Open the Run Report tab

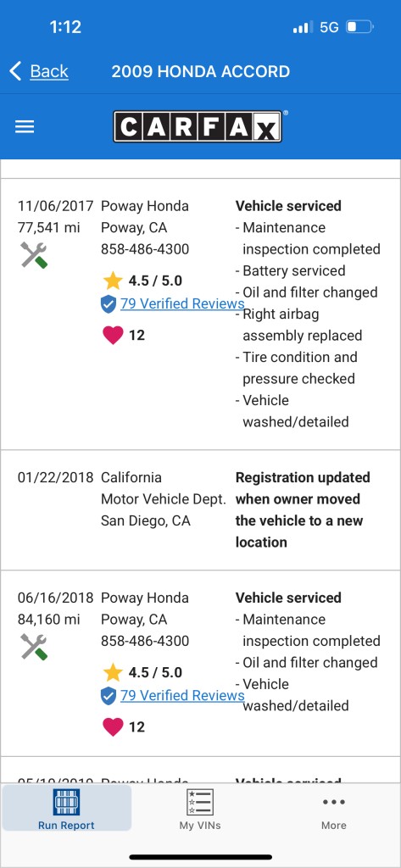pos(66,809)
